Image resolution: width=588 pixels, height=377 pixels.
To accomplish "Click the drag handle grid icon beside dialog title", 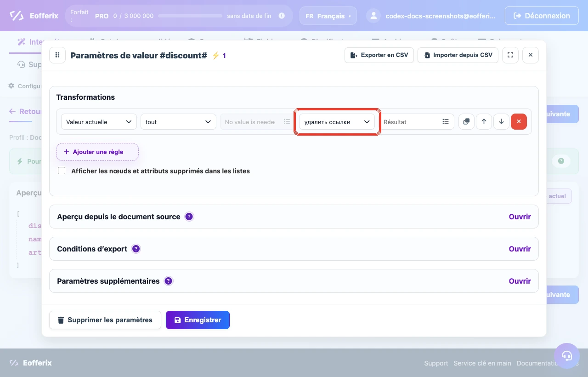I will tap(57, 55).
